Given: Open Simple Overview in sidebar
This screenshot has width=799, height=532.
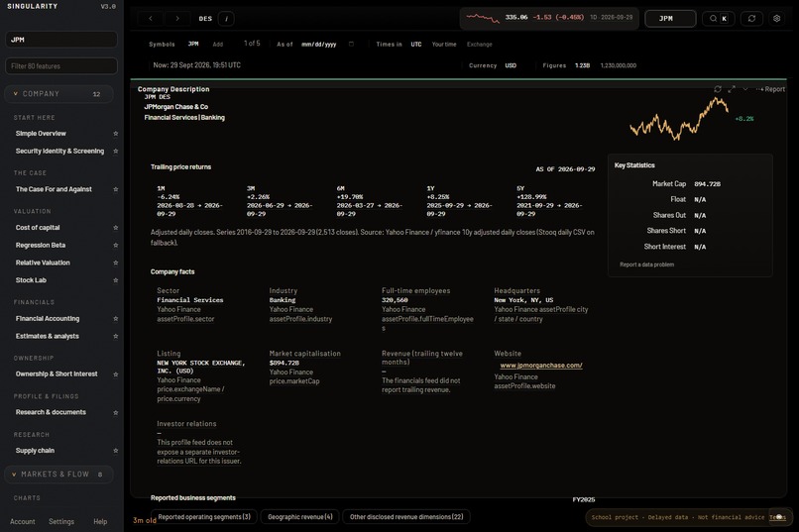Looking at the screenshot, I should [41, 134].
